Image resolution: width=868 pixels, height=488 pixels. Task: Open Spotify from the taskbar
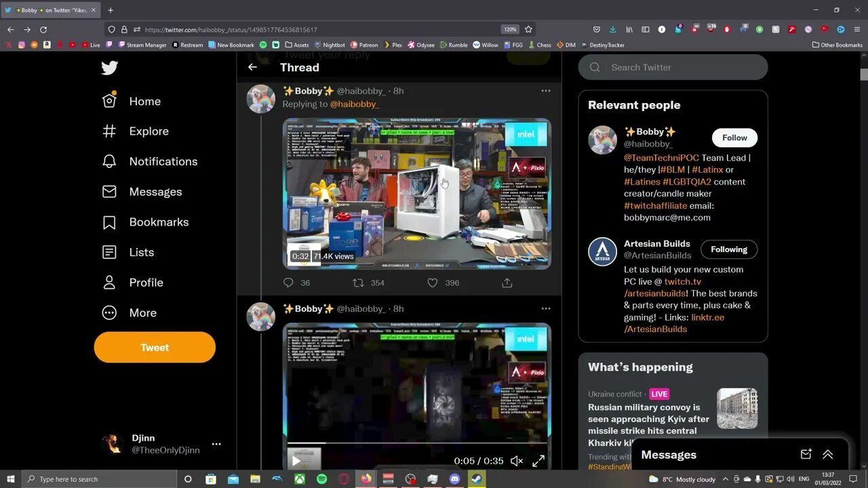[x=321, y=479]
